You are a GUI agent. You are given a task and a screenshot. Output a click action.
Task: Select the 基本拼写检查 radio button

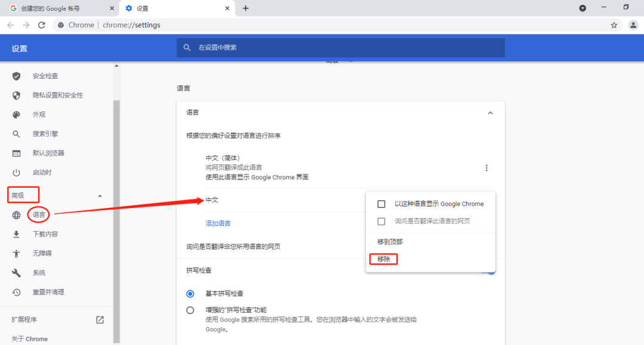click(190, 293)
